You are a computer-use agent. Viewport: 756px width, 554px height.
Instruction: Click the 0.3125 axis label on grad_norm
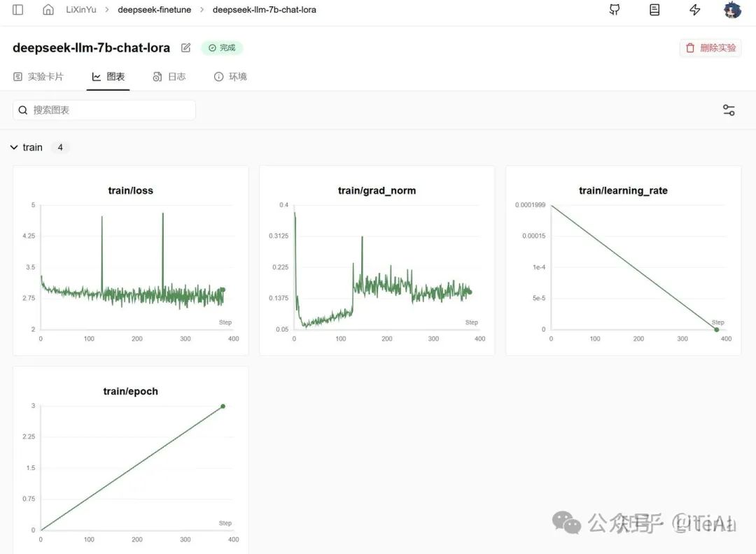coord(279,236)
